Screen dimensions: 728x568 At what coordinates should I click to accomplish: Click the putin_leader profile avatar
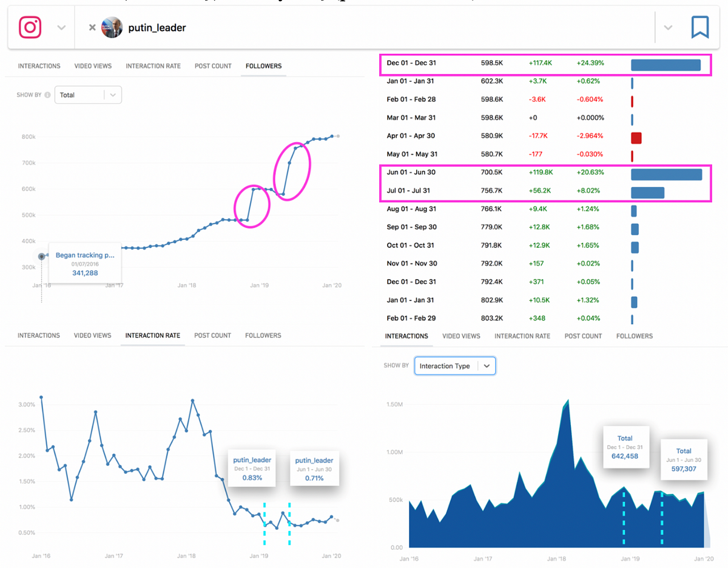(112, 27)
